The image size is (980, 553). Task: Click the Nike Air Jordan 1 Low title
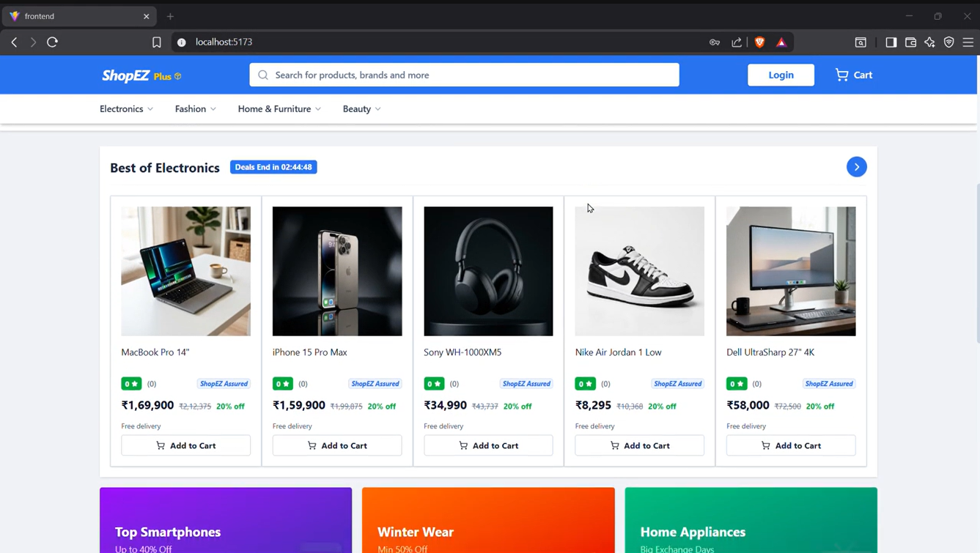coord(619,352)
